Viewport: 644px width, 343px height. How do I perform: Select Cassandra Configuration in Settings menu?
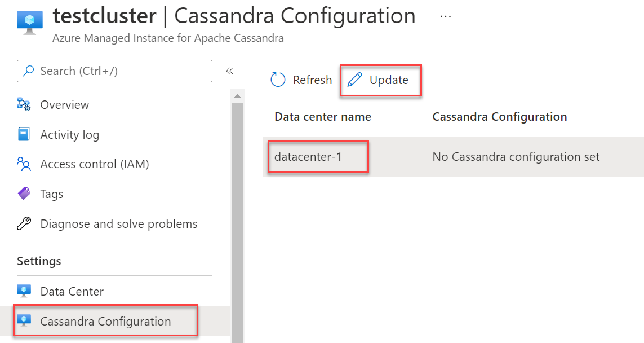[105, 322]
